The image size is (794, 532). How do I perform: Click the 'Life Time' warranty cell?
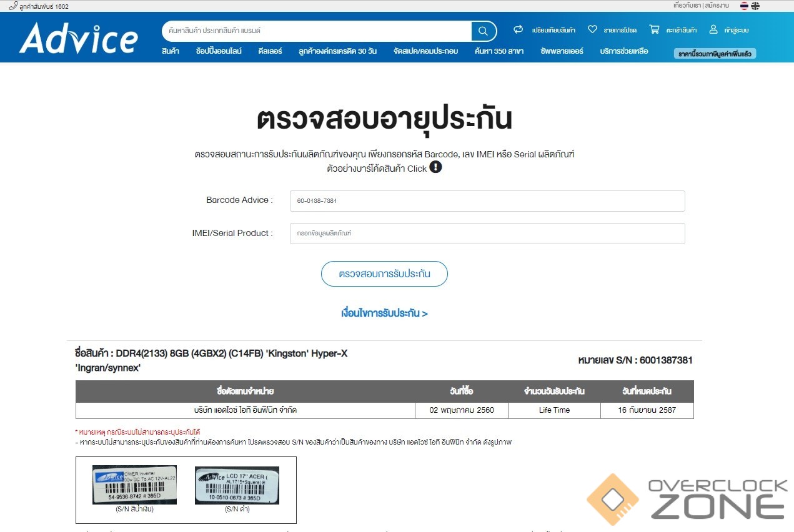[554, 410]
